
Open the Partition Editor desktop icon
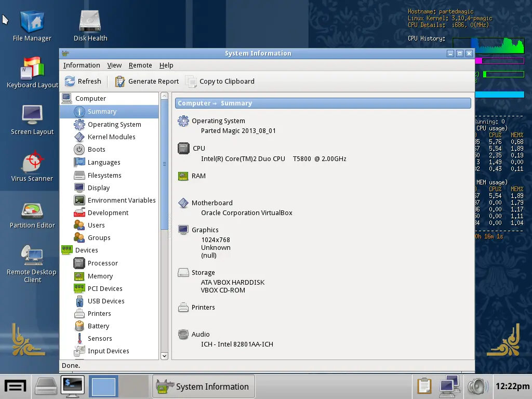tap(32, 216)
